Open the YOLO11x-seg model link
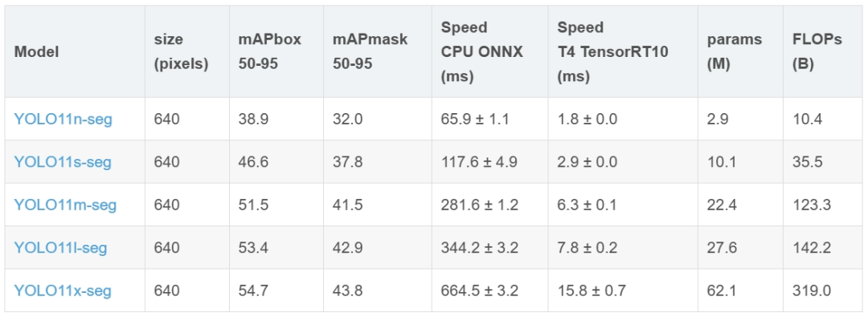Image resolution: width=868 pixels, height=321 pixels. 63,291
